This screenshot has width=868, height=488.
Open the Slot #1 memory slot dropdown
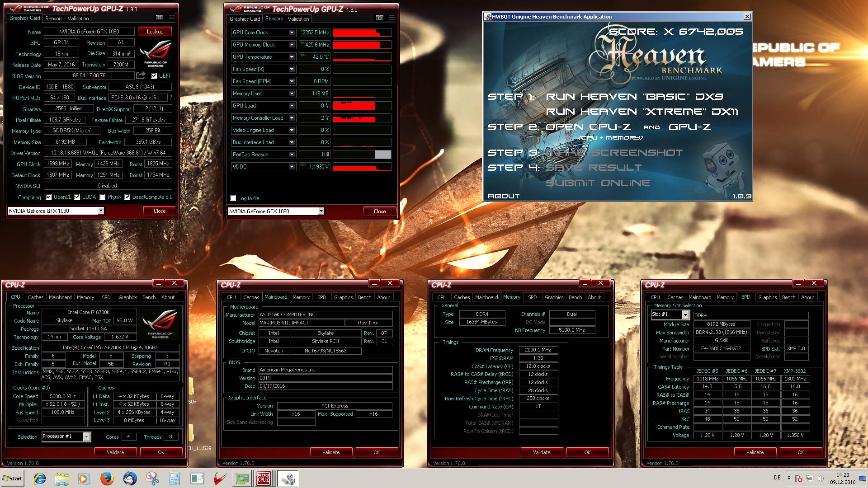tap(686, 314)
